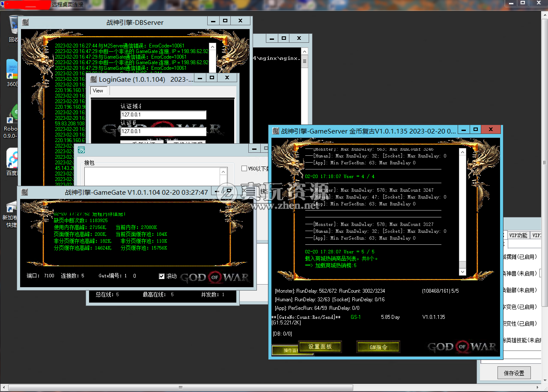Open the View tab in LoginGate

pyautogui.click(x=98, y=91)
